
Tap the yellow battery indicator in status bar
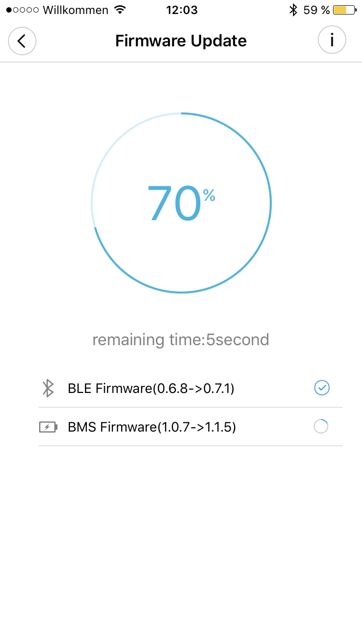tap(344, 10)
